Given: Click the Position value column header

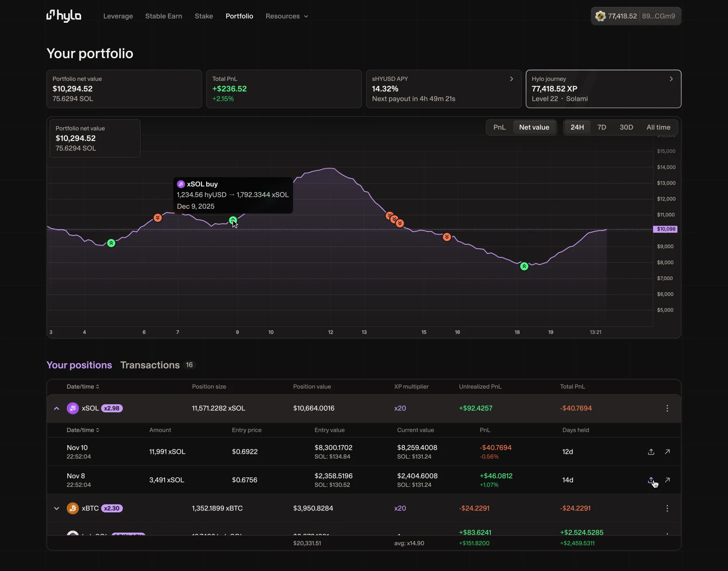Looking at the screenshot, I should click(312, 387).
